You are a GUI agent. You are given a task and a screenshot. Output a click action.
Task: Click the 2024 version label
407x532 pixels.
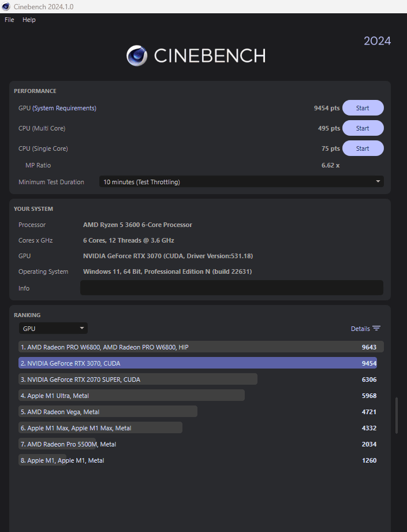(x=377, y=41)
